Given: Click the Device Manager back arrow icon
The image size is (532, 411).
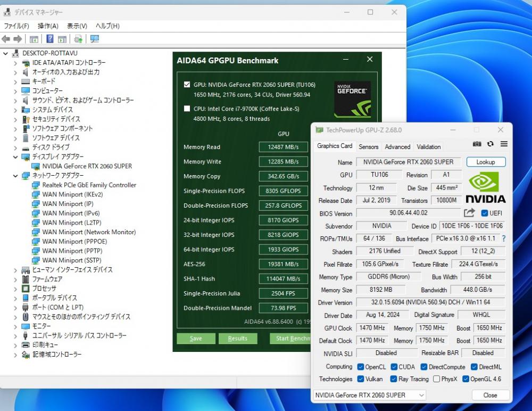Looking at the screenshot, I should [x=6, y=39].
